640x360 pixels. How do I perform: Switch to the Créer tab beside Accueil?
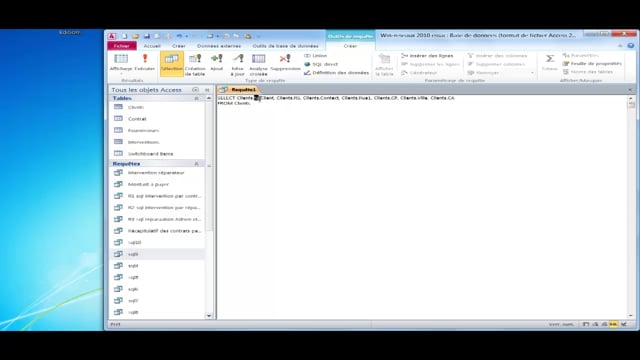[179, 46]
